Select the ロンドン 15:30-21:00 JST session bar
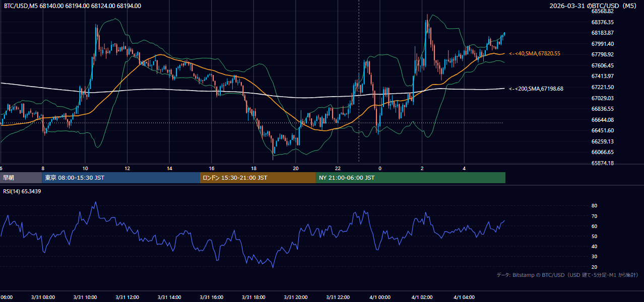 click(x=258, y=178)
